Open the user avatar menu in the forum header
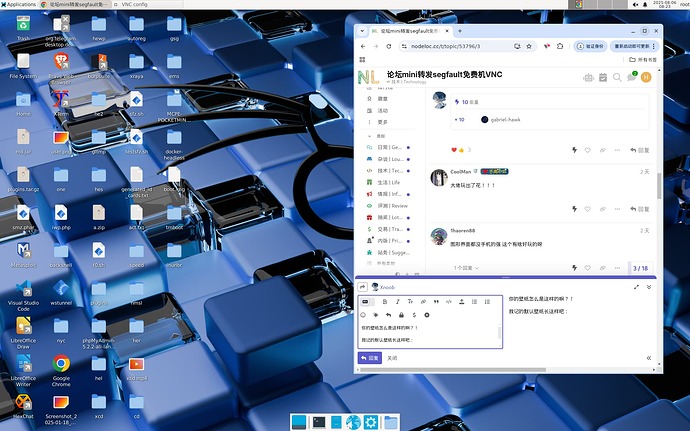Screen dimensions: 690x431 pyautogui.click(x=646, y=77)
